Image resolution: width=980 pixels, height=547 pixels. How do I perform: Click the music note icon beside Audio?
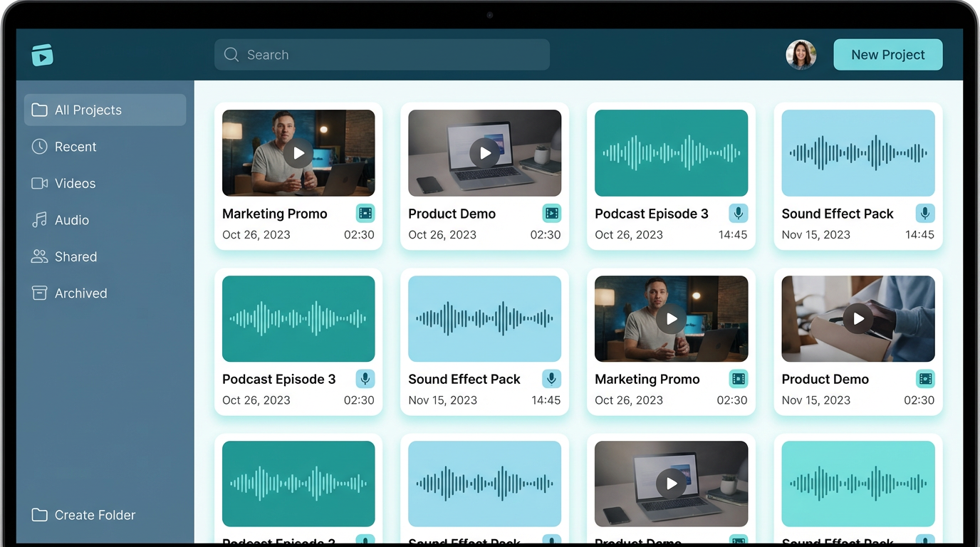[x=39, y=220]
